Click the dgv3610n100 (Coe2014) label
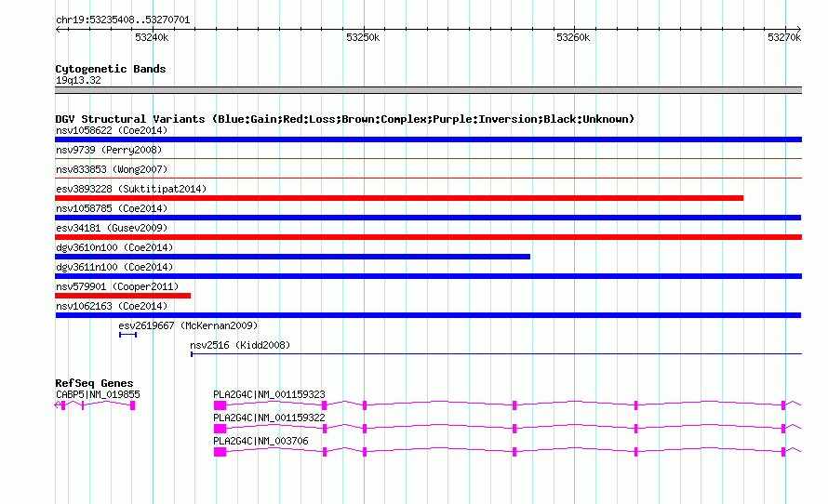Screen dimensions: 828x504 pyautogui.click(x=114, y=247)
